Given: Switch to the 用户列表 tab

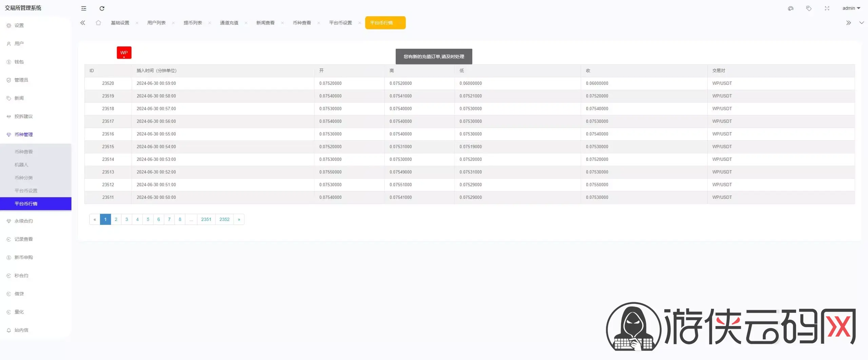Looking at the screenshot, I should point(156,23).
